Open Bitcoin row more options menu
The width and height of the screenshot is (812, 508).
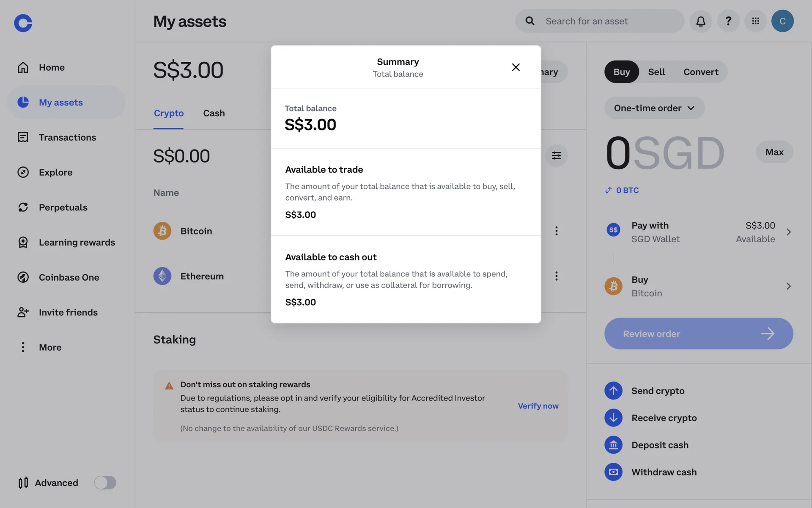click(556, 231)
